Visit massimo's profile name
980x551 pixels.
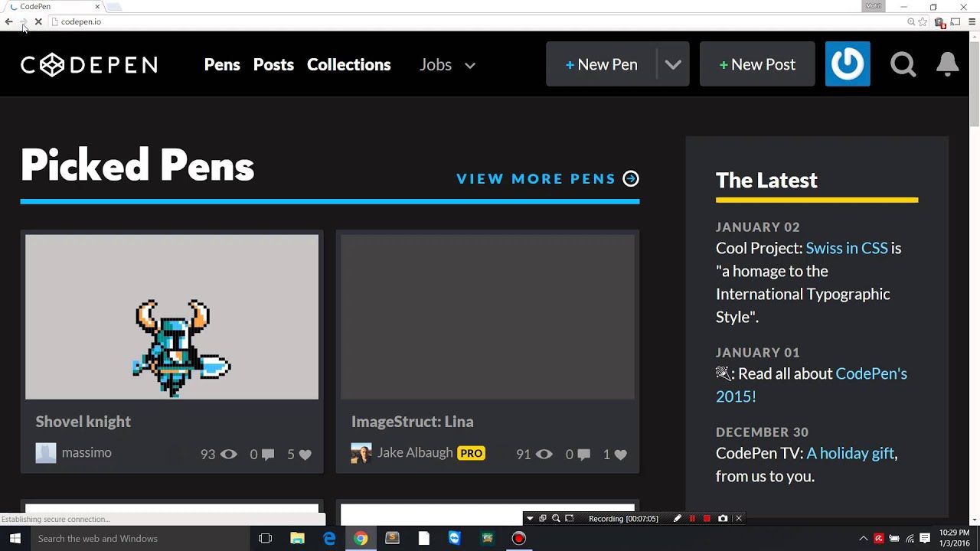87,453
